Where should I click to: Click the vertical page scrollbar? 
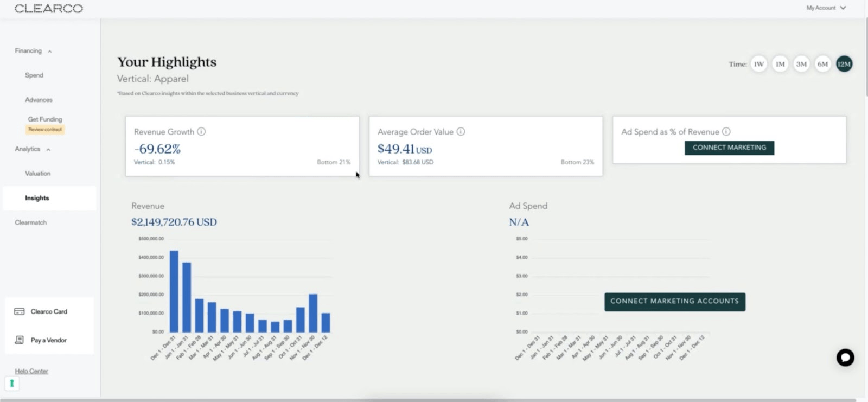(866, 54)
